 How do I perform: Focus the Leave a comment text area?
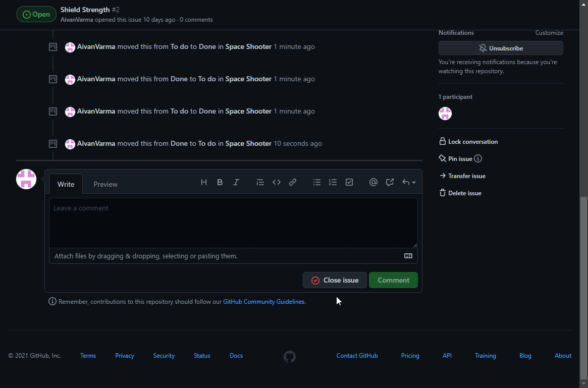(233, 223)
